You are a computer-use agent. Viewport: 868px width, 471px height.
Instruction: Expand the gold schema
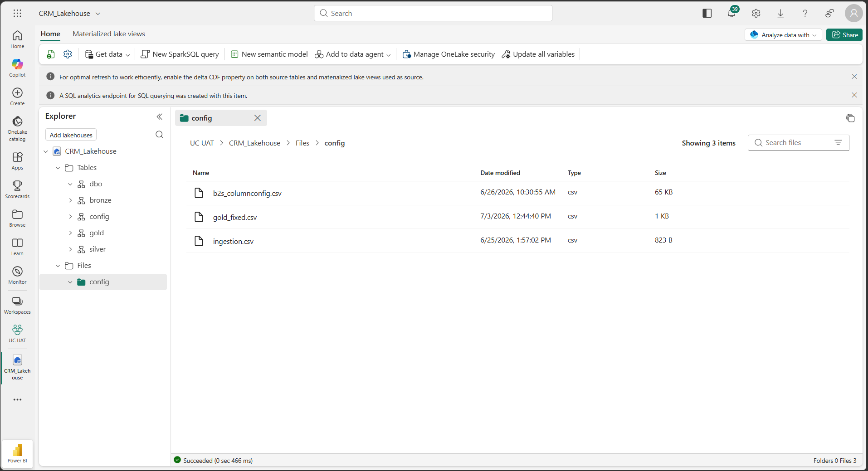click(x=70, y=233)
